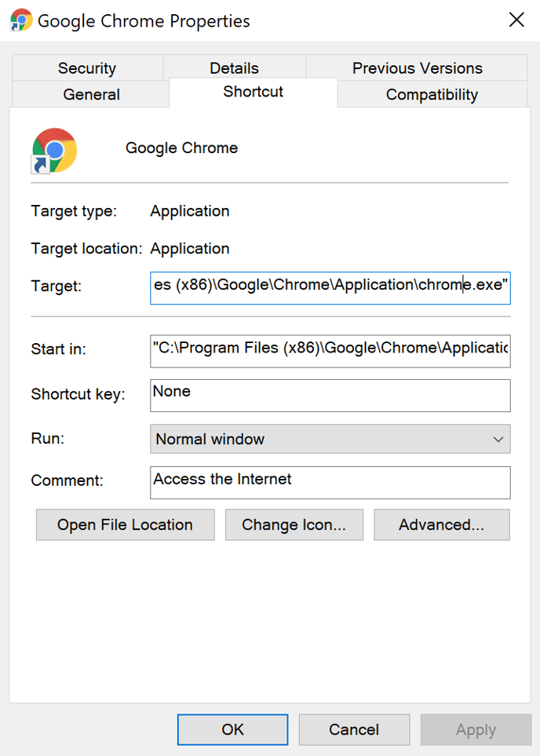Confirm changes with the OK button

[x=232, y=729]
